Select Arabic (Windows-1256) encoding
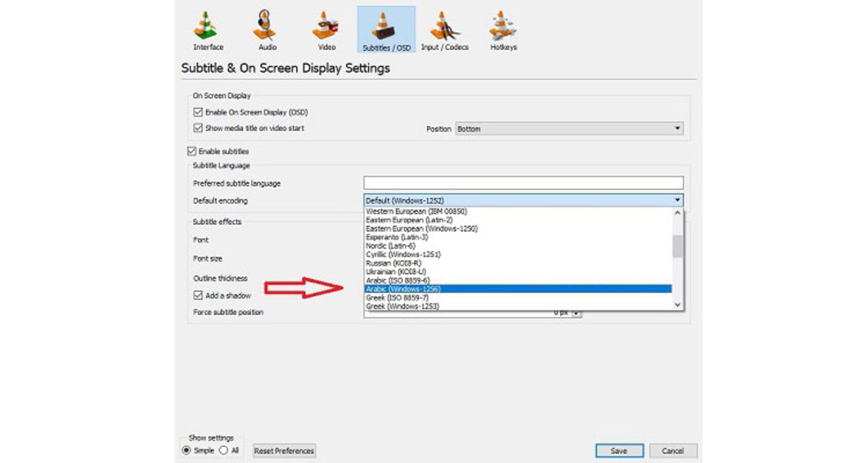The width and height of the screenshot is (868, 463). click(515, 288)
